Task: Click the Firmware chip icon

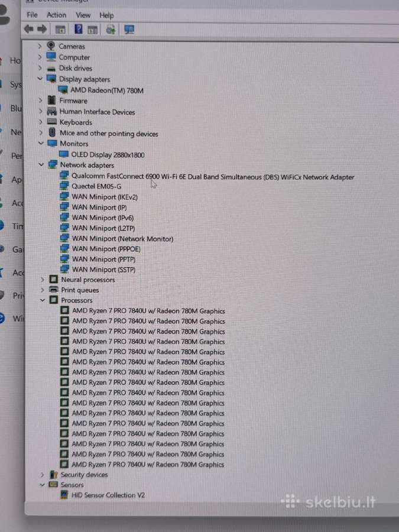Action: pos(52,100)
